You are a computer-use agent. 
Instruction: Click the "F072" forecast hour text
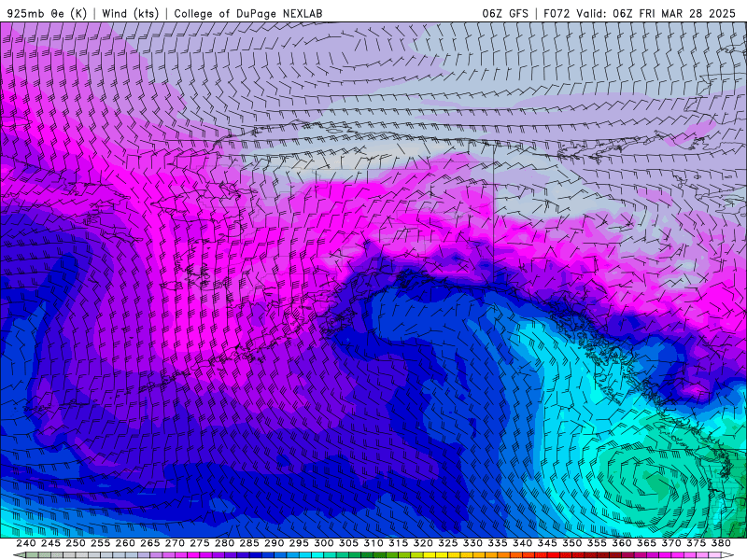click(557, 13)
